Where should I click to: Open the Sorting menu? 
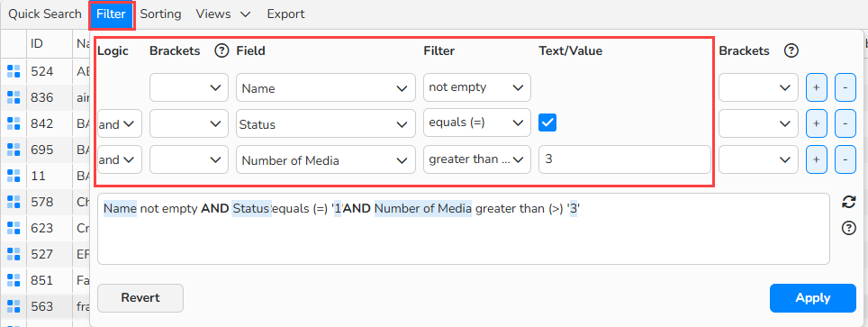[x=160, y=14]
